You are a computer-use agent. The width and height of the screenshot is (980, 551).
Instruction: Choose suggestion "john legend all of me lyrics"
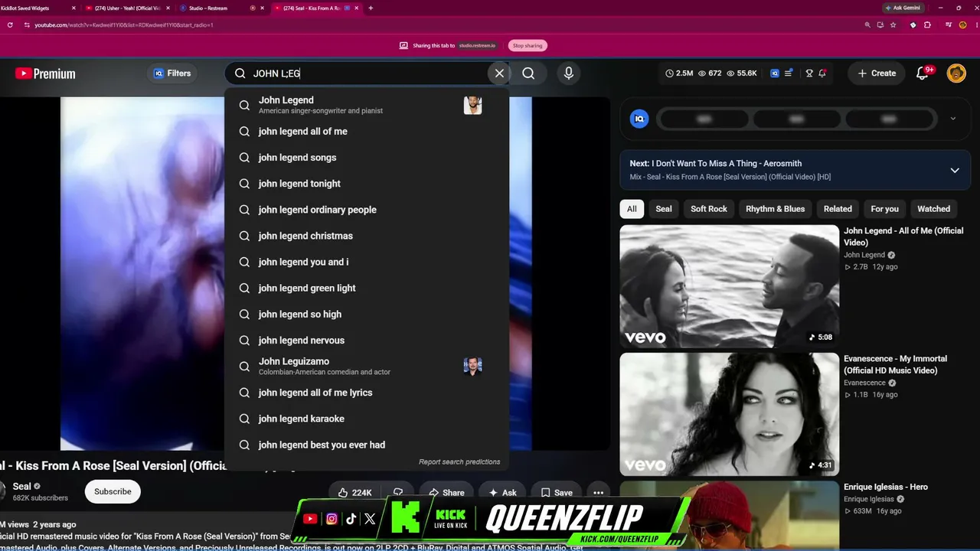(x=367, y=393)
